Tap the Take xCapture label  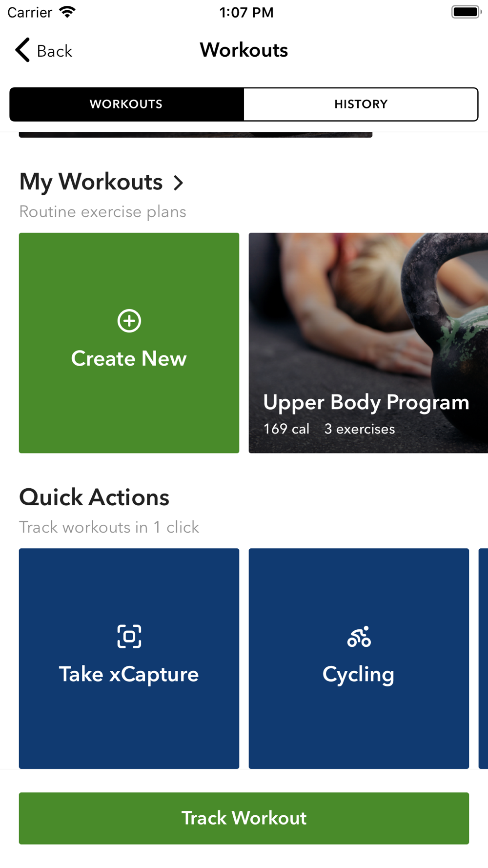click(x=129, y=674)
